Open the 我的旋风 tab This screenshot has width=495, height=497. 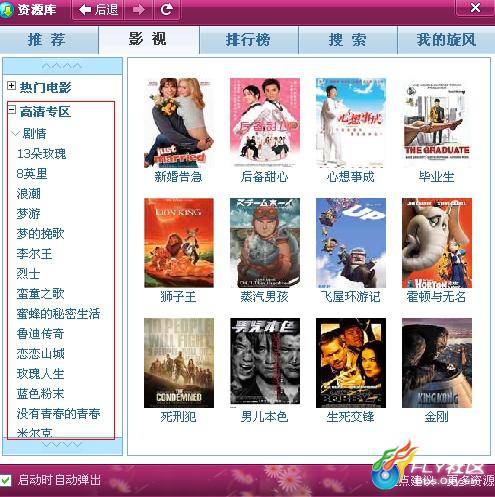446,40
